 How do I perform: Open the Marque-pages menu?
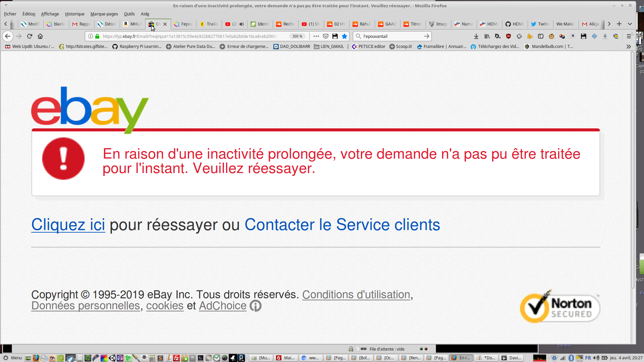104,14
